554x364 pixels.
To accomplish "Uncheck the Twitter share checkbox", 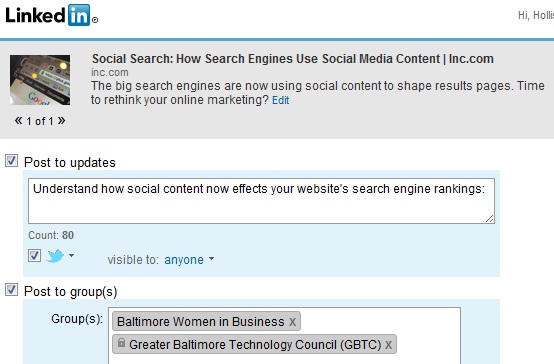I will [x=34, y=255].
